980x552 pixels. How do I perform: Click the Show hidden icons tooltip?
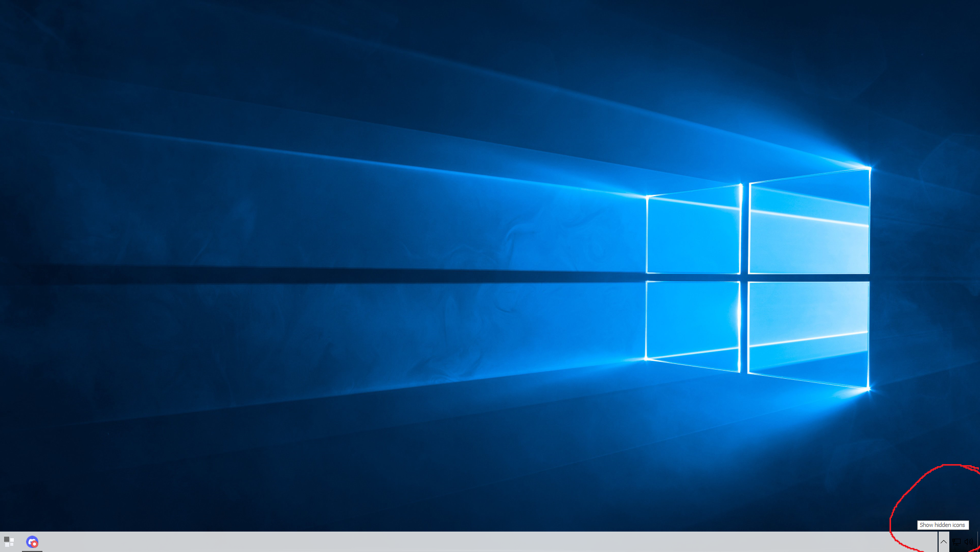[942, 525]
